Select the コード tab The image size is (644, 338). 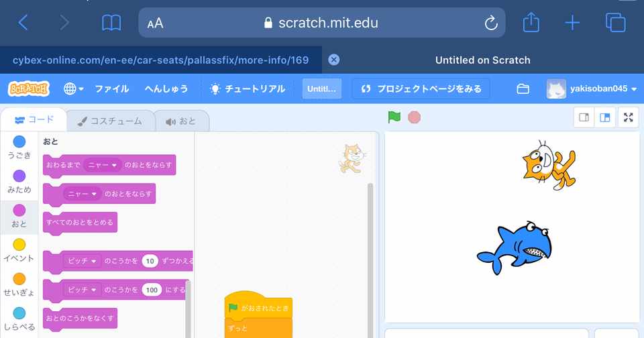(34, 120)
